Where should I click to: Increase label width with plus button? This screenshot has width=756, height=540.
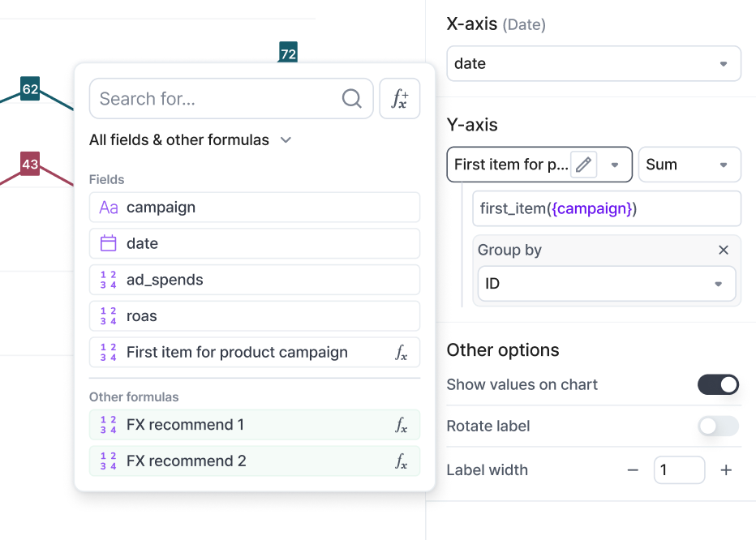[x=726, y=470]
